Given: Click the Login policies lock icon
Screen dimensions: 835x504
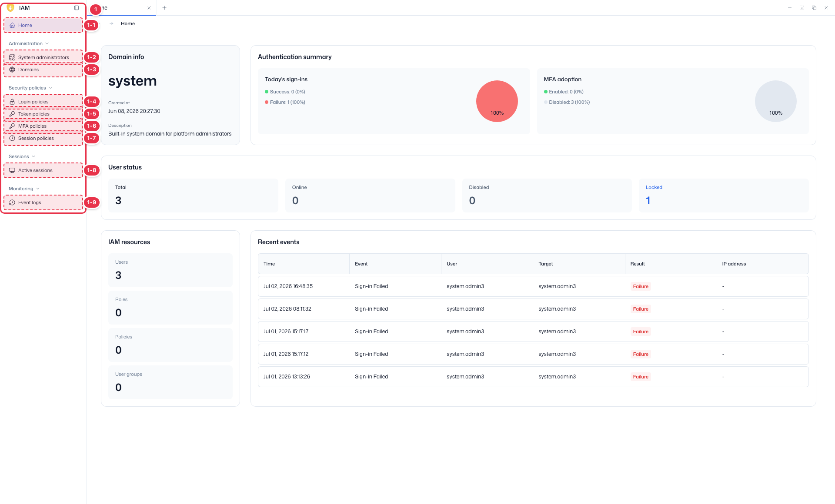Looking at the screenshot, I should point(12,102).
